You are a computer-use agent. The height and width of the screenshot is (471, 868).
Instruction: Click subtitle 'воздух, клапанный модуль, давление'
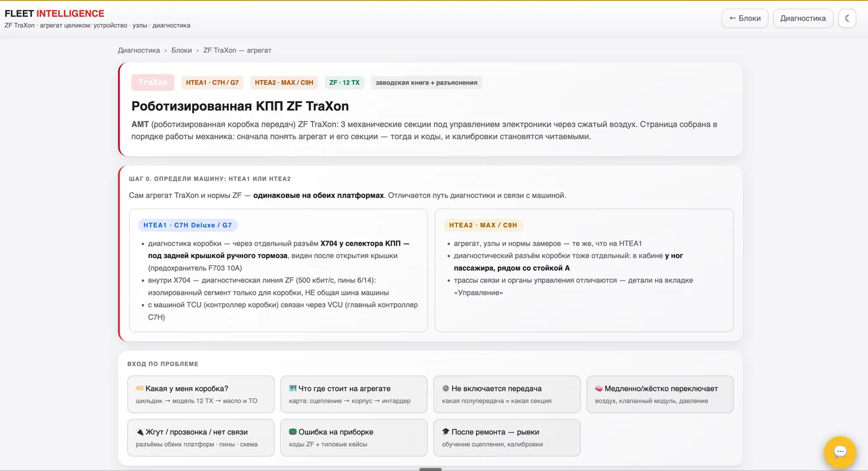coord(652,401)
